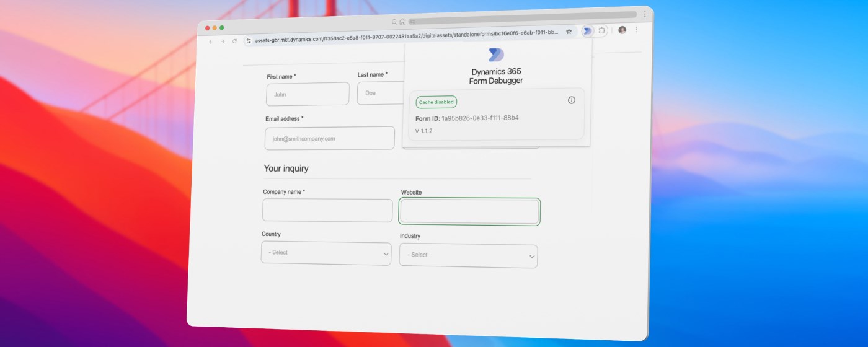The height and width of the screenshot is (347, 868).
Task: Bookmark this page with the star icon
Action: tap(569, 32)
